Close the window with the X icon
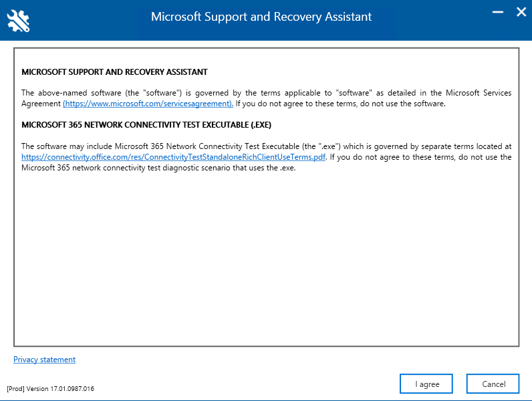The height and width of the screenshot is (401, 532). tap(521, 12)
